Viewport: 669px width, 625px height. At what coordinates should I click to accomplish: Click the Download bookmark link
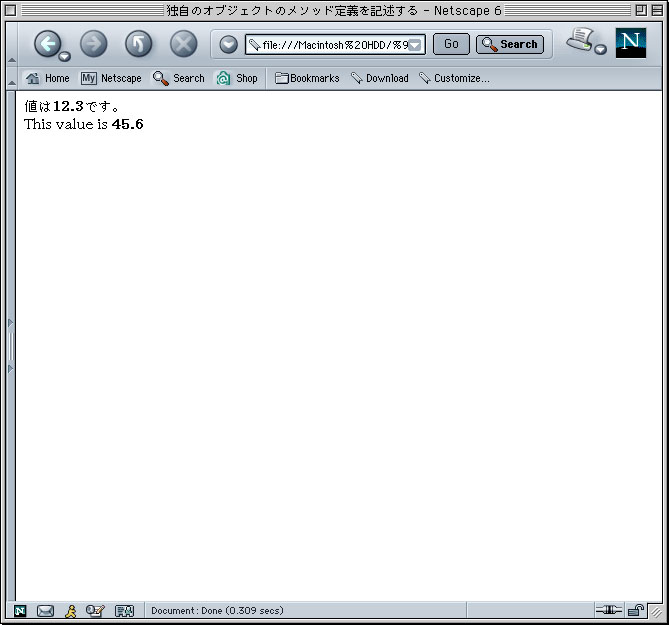[380, 78]
